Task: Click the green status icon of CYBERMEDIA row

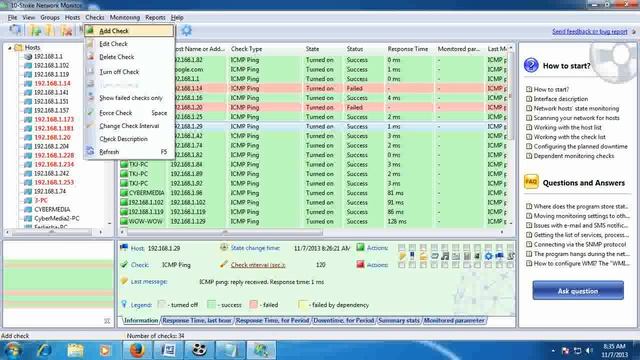Action: pyautogui.click(x=124, y=193)
